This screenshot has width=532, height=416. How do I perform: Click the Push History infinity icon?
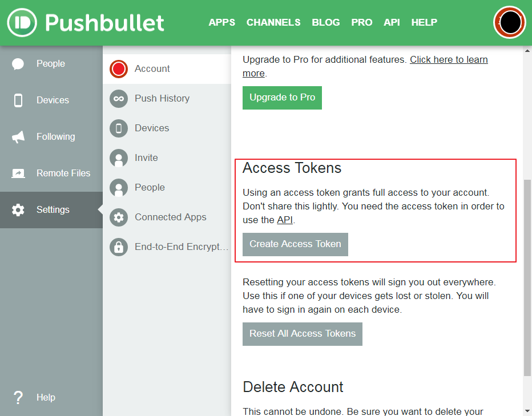click(x=119, y=98)
